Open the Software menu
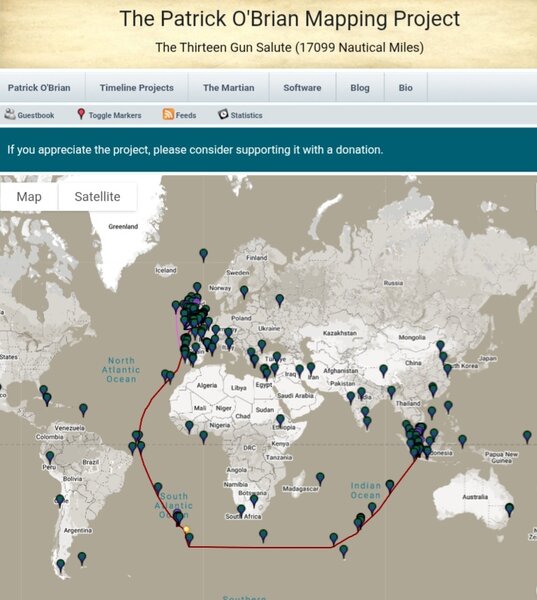This screenshot has width=537, height=600. tap(302, 88)
